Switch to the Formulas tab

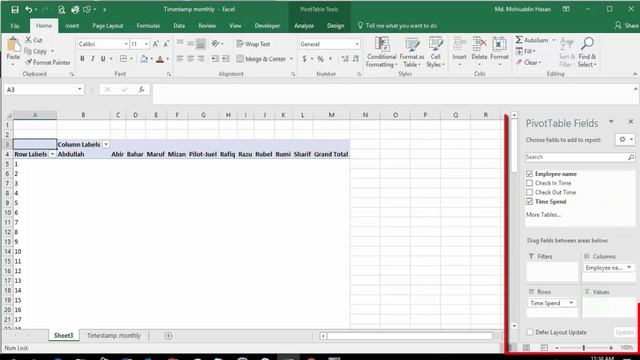click(x=148, y=26)
